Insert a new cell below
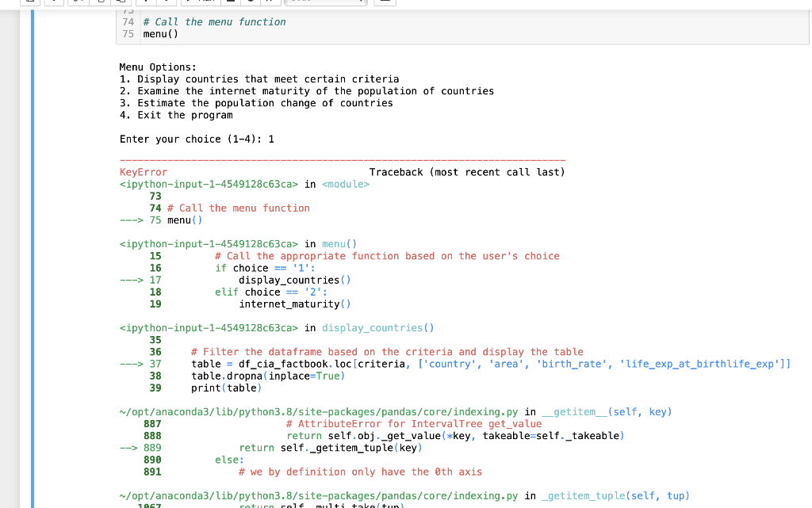This screenshot has width=812, height=508. pos(54,2)
